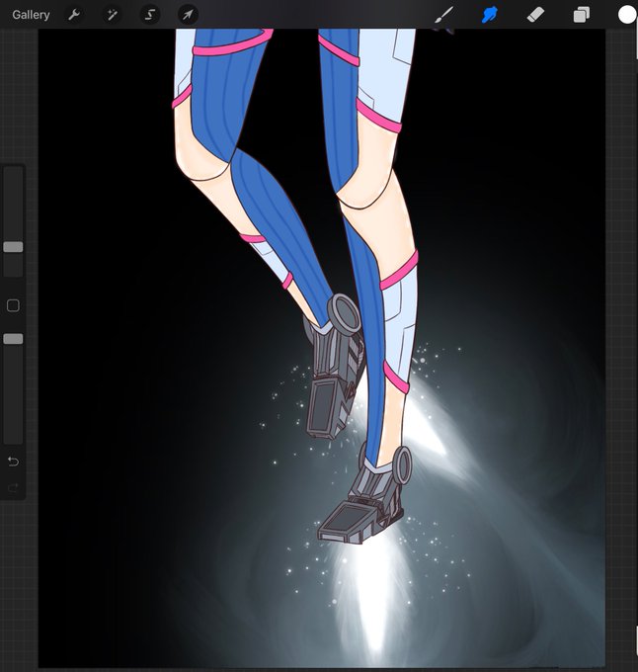
Task: Open the Layers panel
Action: 581,15
